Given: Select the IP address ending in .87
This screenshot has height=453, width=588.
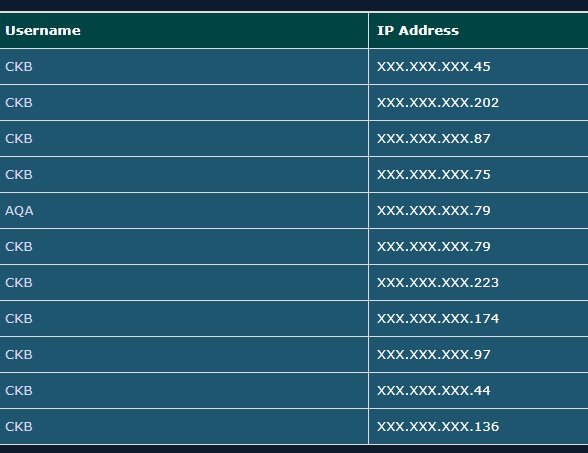Looking at the screenshot, I should (x=434, y=139).
